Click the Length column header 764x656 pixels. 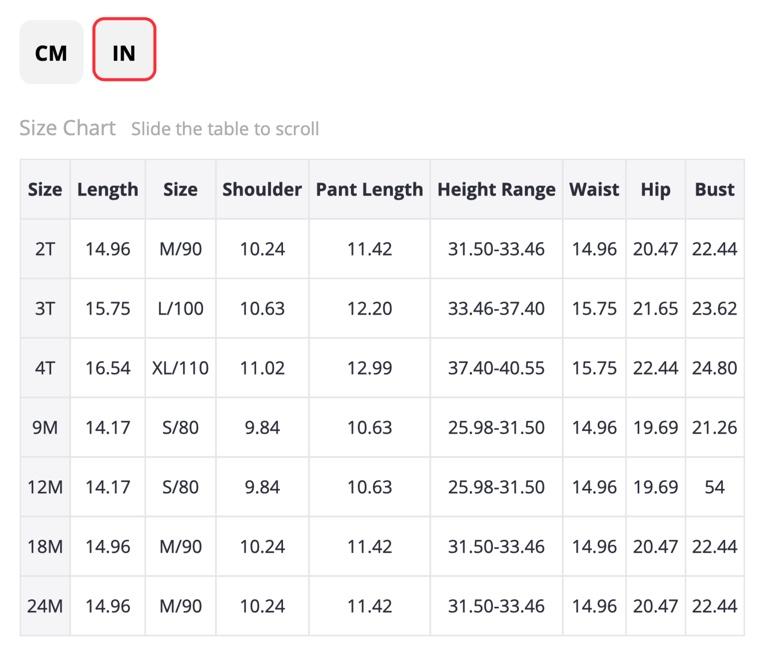click(108, 189)
